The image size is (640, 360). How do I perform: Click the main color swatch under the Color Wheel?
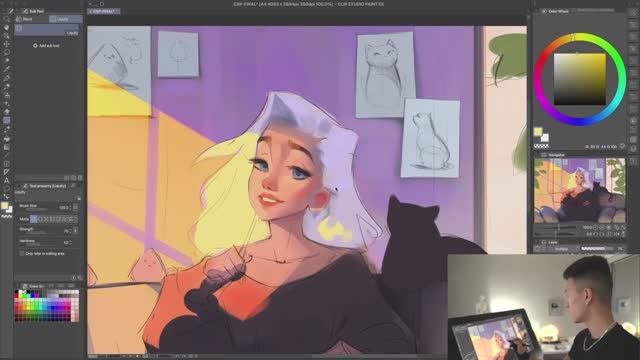pyautogui.click(x=538, y=131)
